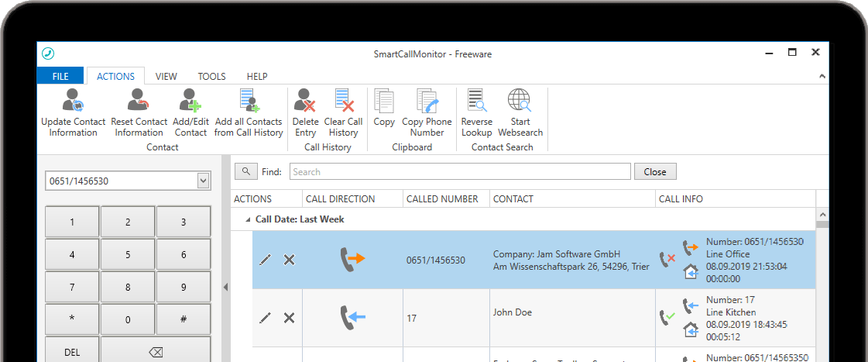This screenshot has width=868, height=362.
Task: Click Line Kitchen call info text
Action: [731, 312]
